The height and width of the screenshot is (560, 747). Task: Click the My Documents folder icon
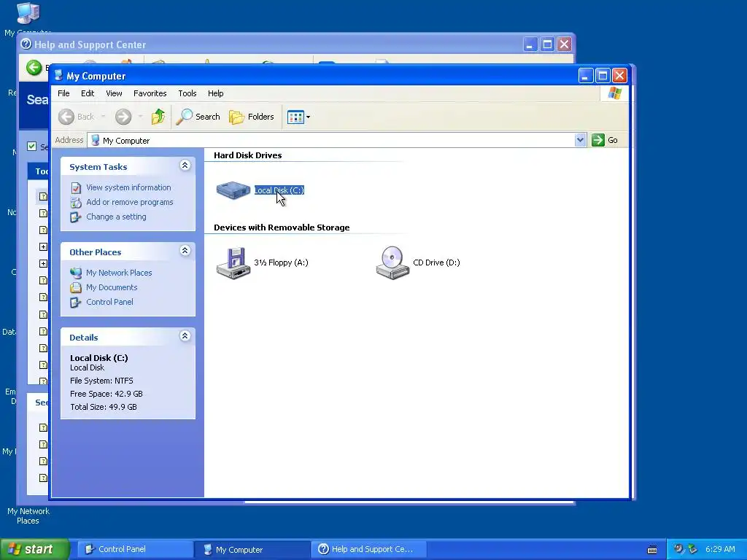tap(76, 287)
